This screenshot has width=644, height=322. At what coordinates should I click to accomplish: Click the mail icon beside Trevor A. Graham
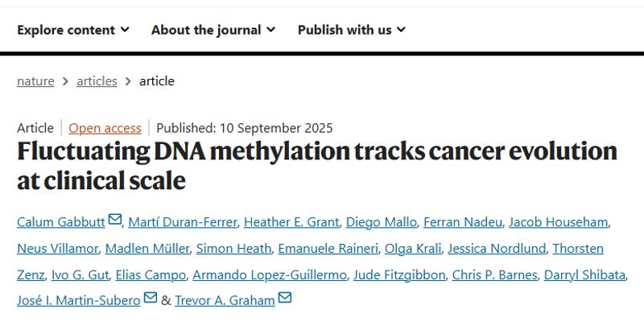(x=284, y=299)
